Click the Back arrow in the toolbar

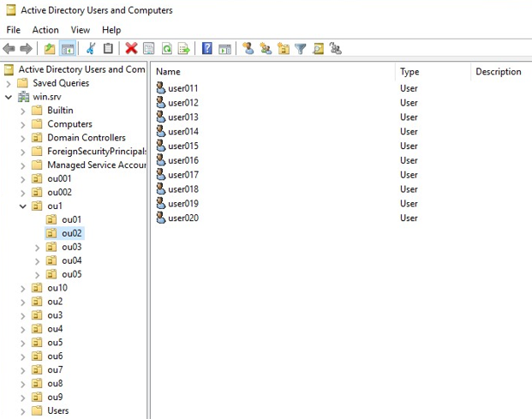point(9,49)
